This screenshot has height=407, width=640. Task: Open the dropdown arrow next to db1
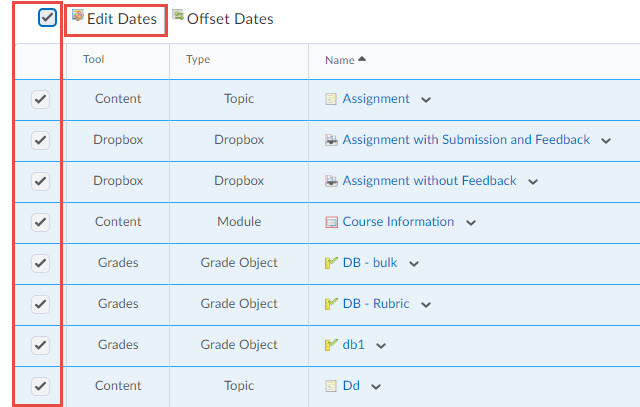click(381, 346)
